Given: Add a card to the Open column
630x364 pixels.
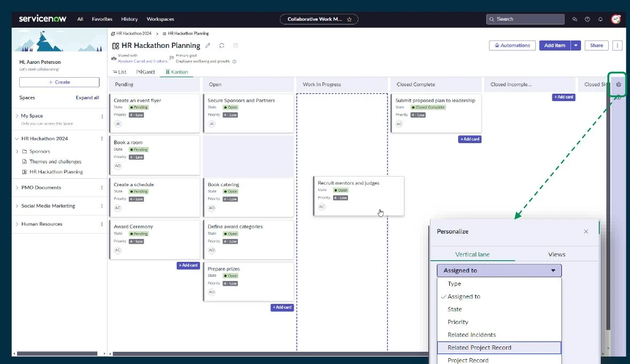Looking at the screenshot, I should 282,308.
